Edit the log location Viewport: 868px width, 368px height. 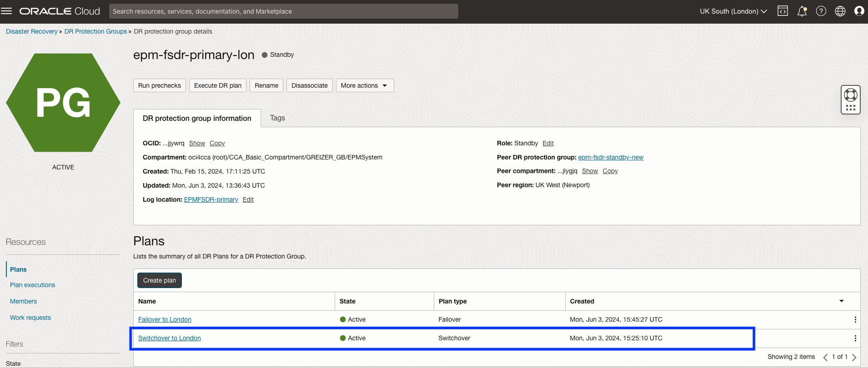click(x=248, y=199)
